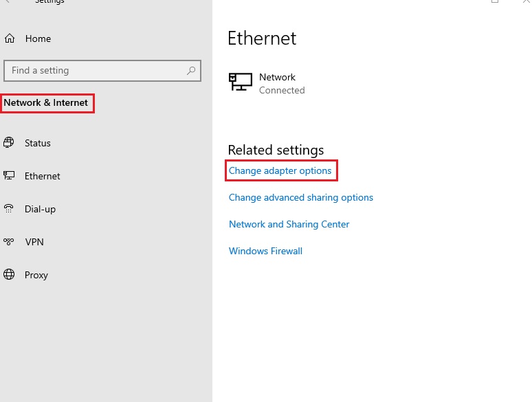Screen dimensions: 532x402
Task: Click the Home house icon
Action: (x=10, y=38)
